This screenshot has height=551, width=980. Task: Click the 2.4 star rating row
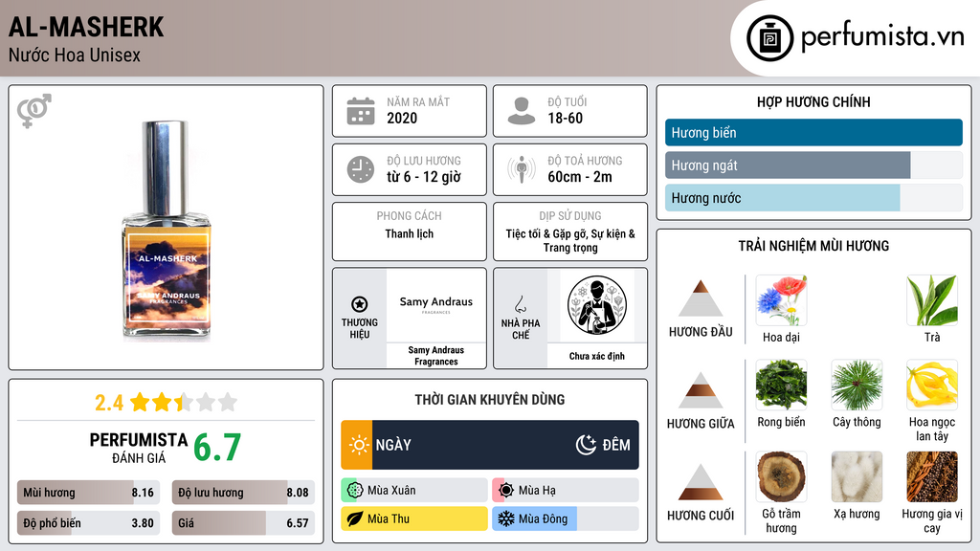[x=167, y=403]
